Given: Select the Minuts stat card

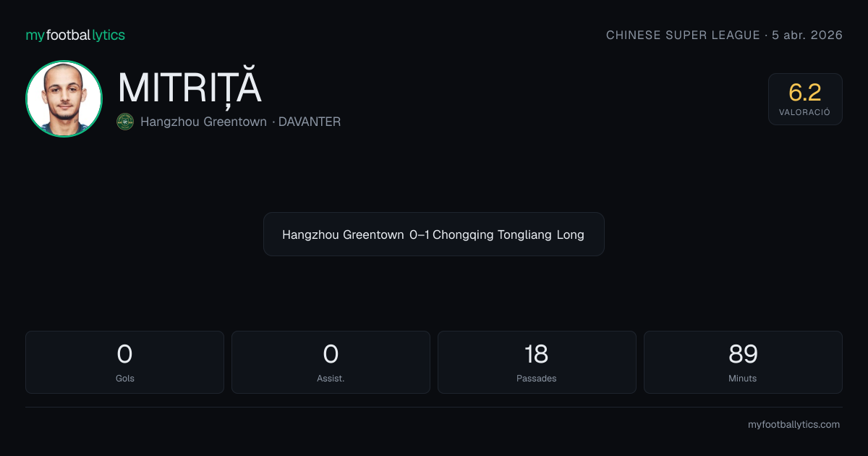Looking at the screenshot, I should [x=743, y=362].
